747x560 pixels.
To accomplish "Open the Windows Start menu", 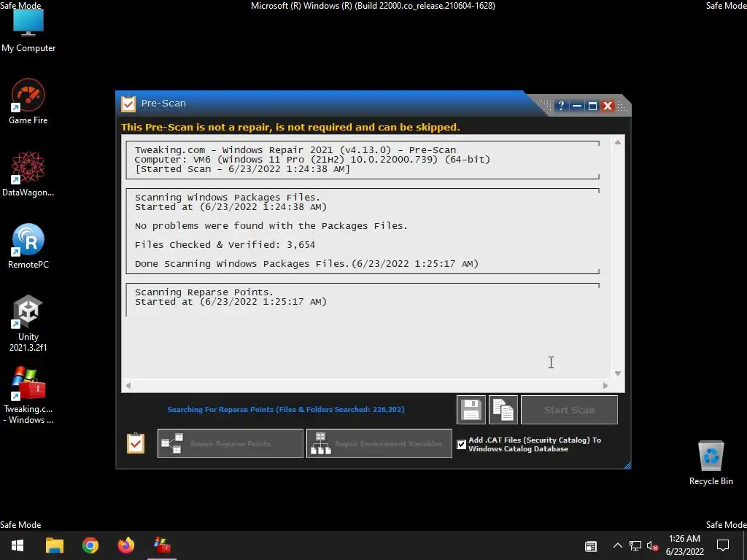I will [18, 545].
